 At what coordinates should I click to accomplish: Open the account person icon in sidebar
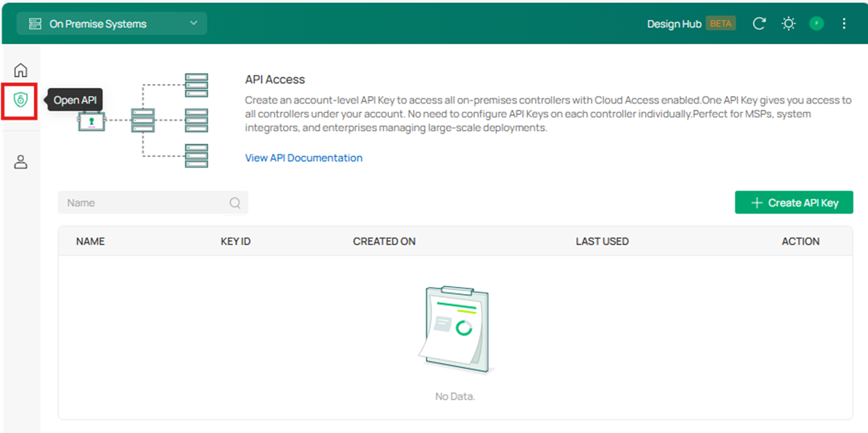coord(21,162)
